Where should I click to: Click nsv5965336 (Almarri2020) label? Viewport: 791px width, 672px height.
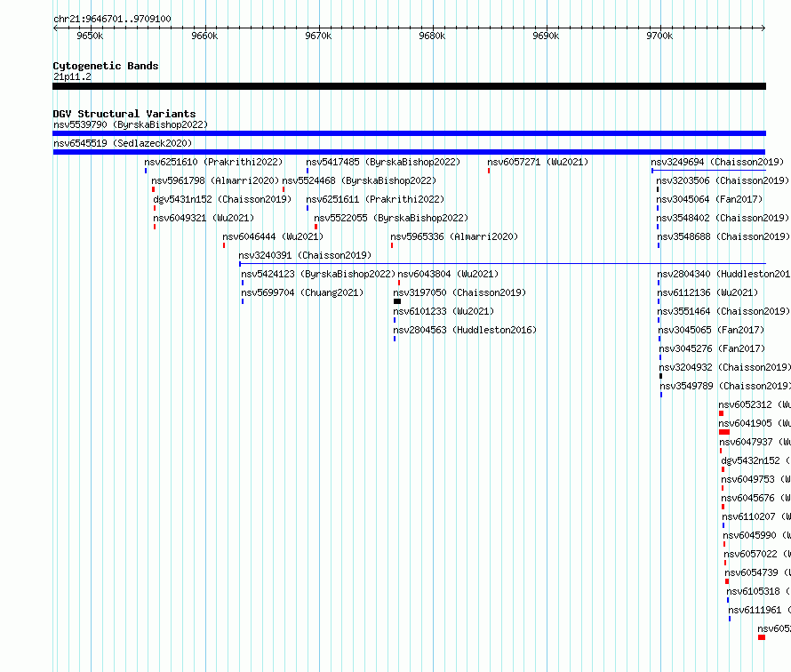(454, 236)
